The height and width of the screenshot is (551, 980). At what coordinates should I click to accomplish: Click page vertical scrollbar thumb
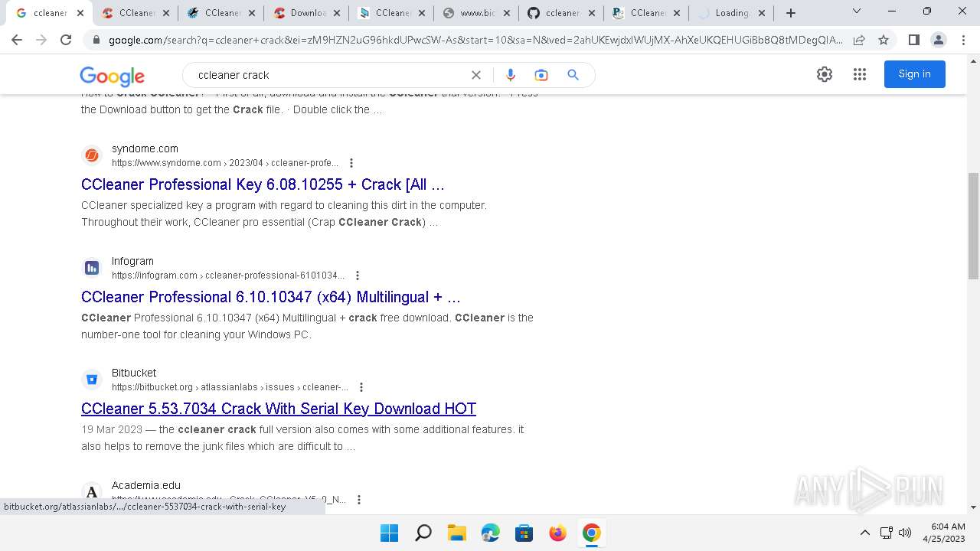coord(973,226)
